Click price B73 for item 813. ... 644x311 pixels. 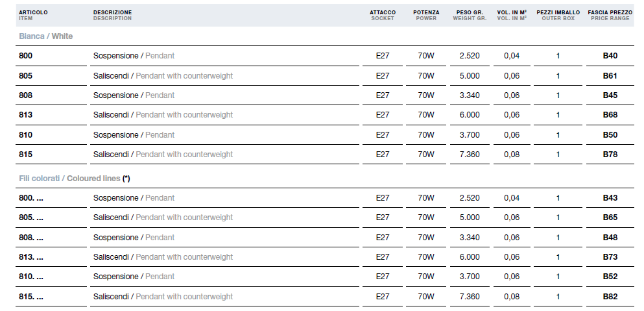[x=610, y=257]
